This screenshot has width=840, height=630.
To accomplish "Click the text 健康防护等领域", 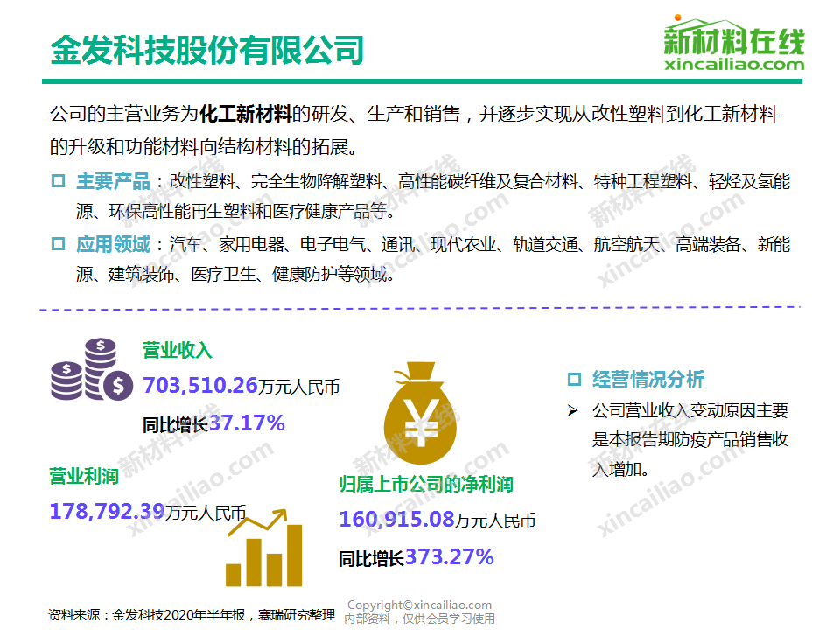I will coord(330,274).
